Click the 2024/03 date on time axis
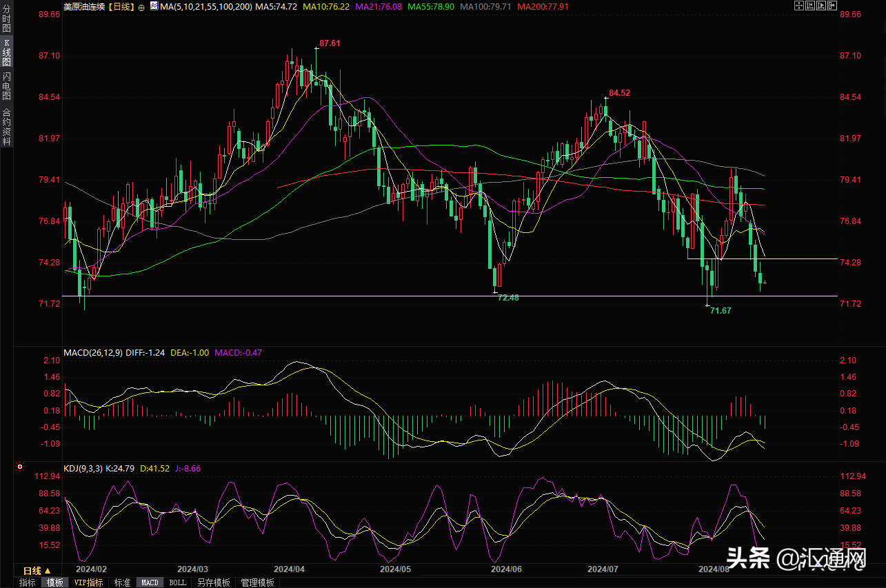The image size is (886, 588). (193, 569)
